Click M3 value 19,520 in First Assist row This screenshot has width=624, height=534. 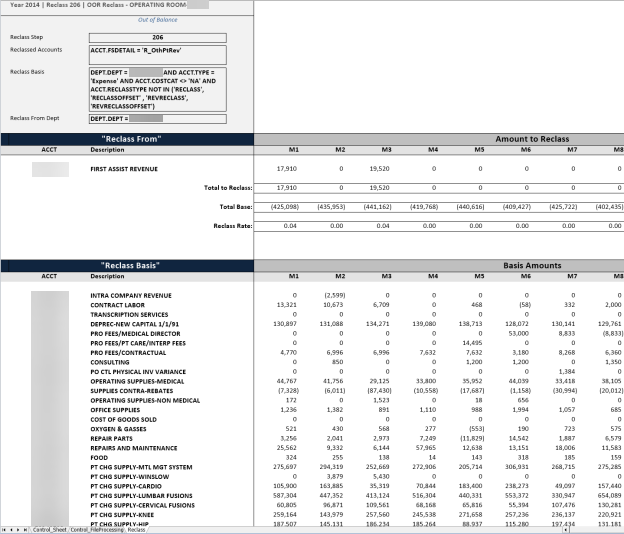379,169
